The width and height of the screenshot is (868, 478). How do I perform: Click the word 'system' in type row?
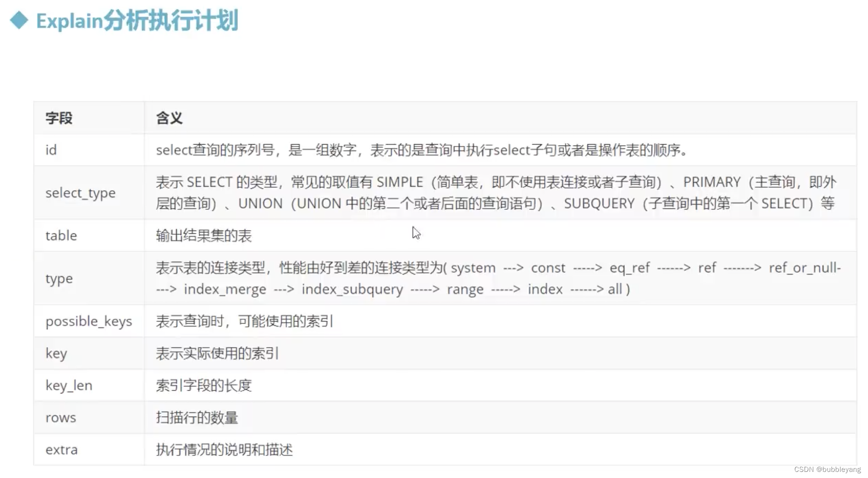[x=473, y=268]
